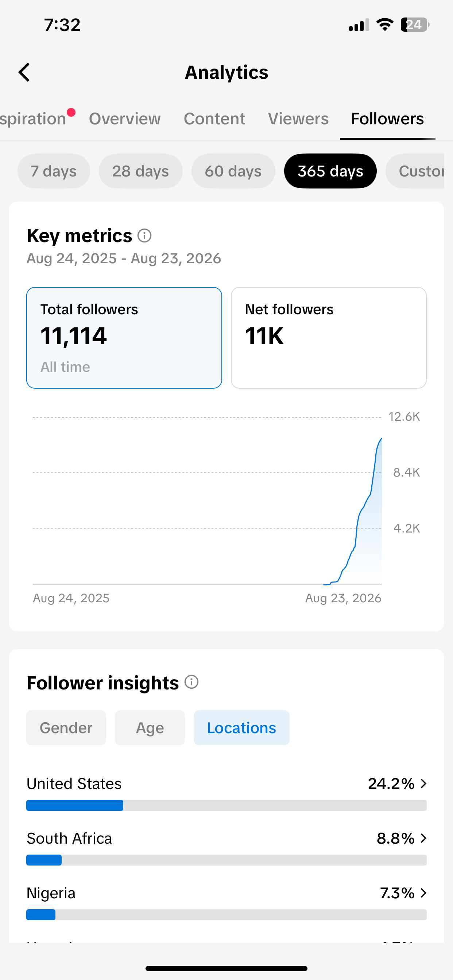
Task: Expand Nigeria location details chevron
Action: (x=423, y=893)
